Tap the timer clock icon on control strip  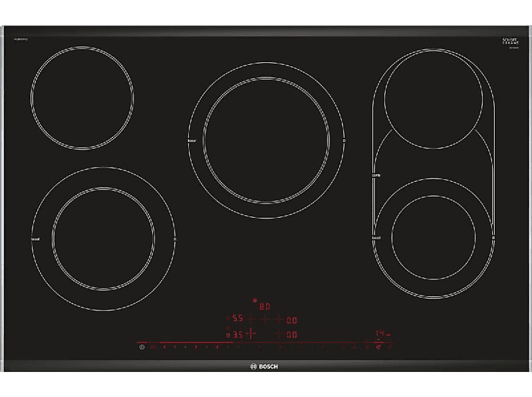click(x=379, y=348)
